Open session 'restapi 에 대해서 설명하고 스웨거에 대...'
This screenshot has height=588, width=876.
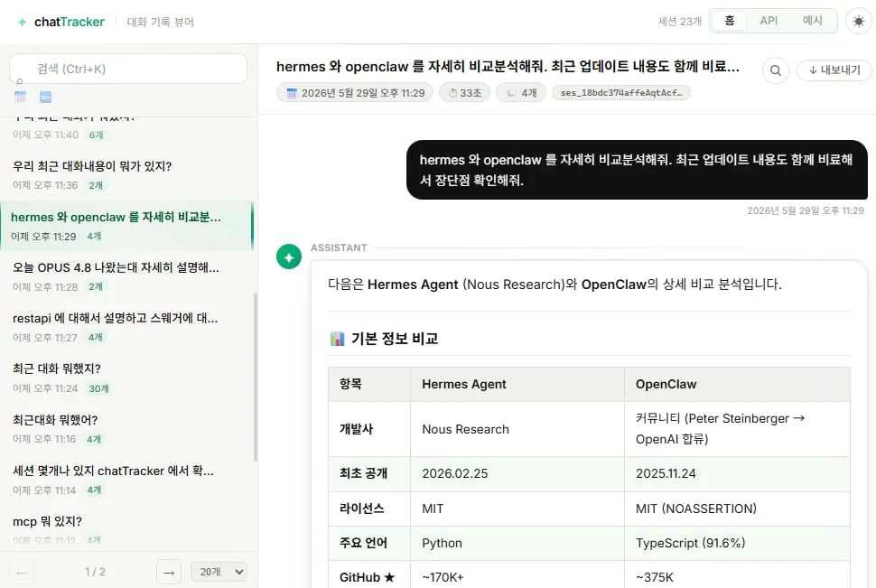pyautogui.click(x=126, y=327)
